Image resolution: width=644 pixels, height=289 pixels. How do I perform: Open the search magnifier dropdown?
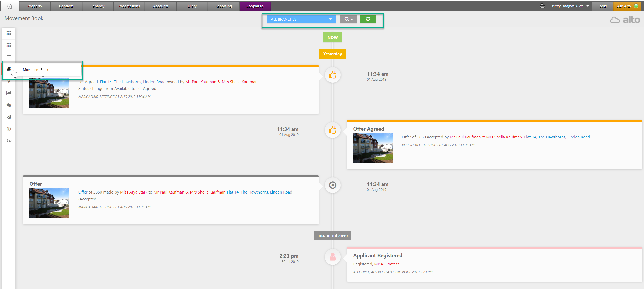(x=348, y=19)
